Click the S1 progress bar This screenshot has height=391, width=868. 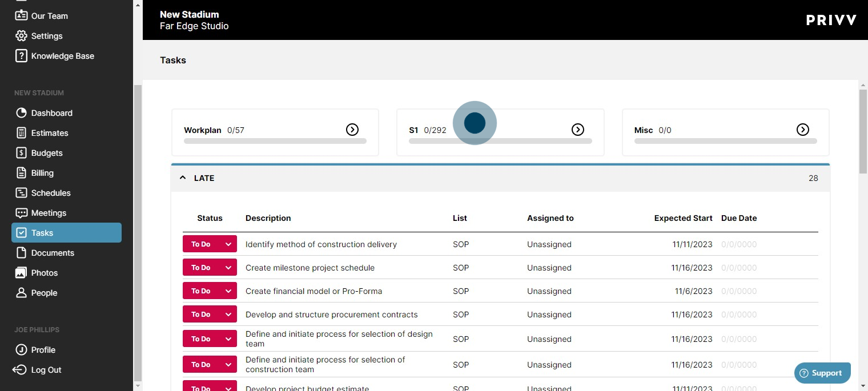tap(500, 141)
